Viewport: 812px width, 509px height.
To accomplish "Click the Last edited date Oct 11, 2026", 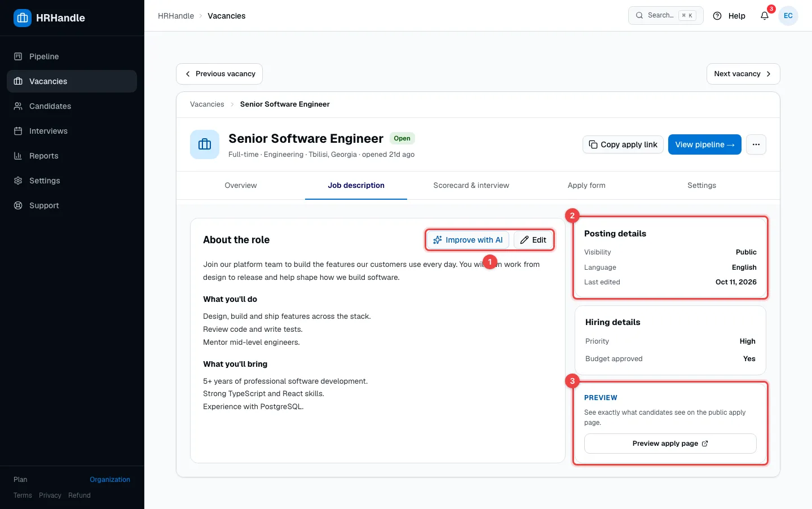I will click(736, 282).
